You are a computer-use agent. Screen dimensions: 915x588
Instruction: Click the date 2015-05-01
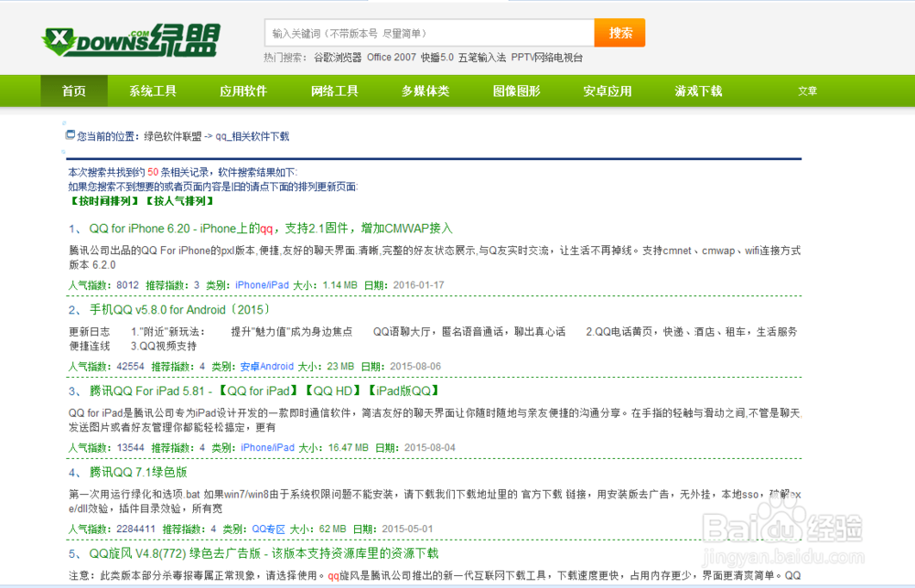click(407, 529)
